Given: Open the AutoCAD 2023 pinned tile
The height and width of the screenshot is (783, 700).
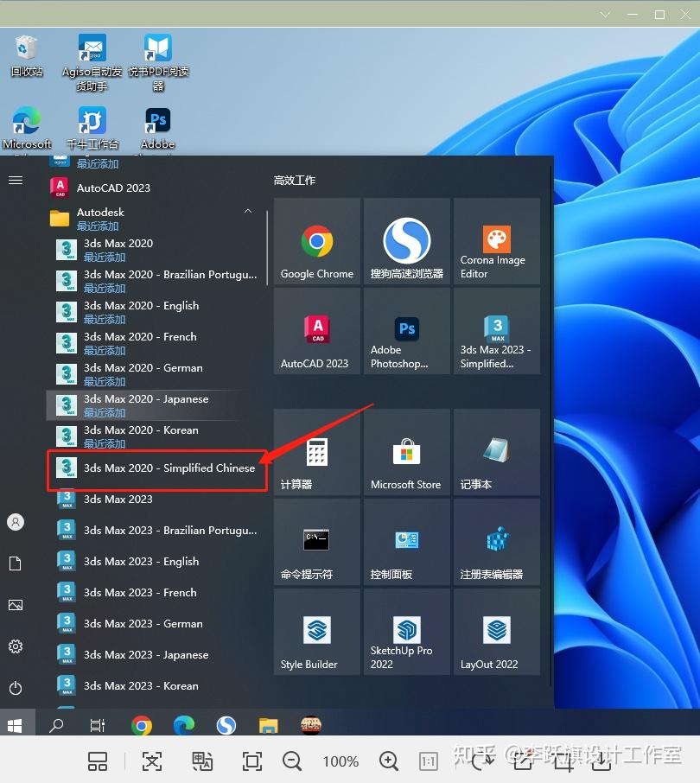Looking at the screenshot, I should 317,331.
